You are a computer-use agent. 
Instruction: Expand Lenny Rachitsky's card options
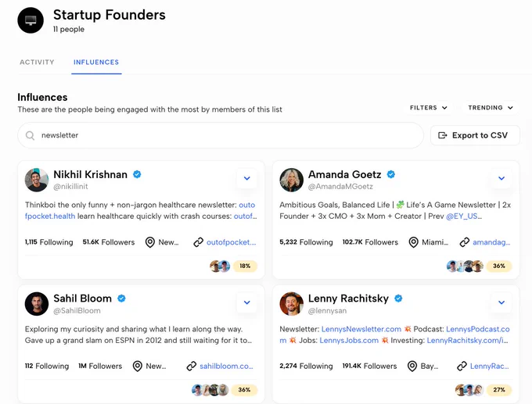[x=501, y=302]
